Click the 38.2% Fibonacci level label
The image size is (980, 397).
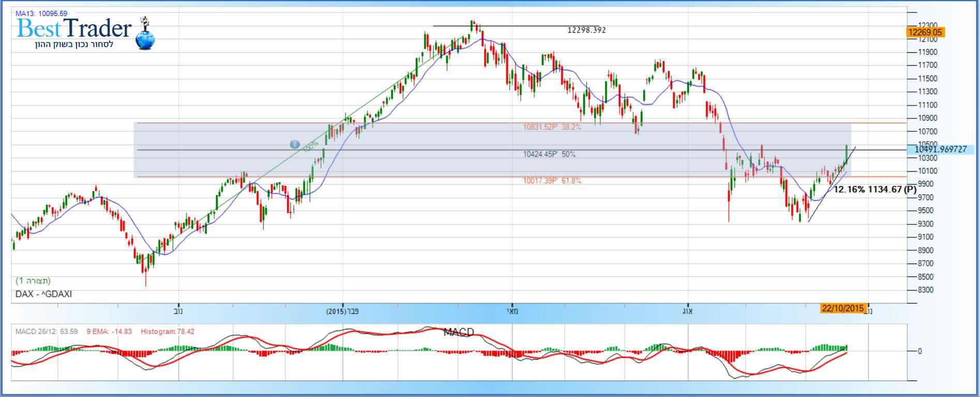pyautogui.click(x=552, y=127)
